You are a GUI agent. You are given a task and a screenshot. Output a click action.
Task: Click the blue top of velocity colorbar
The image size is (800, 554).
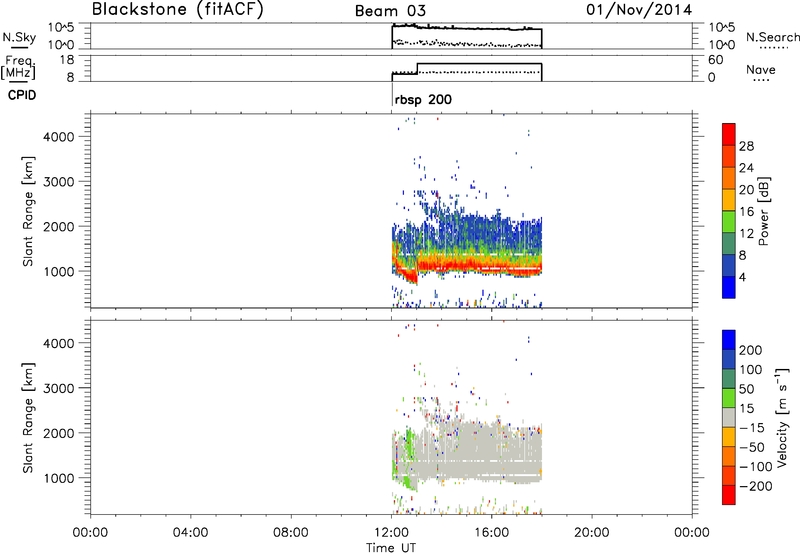pyautogui.click(x=729, y=340)
